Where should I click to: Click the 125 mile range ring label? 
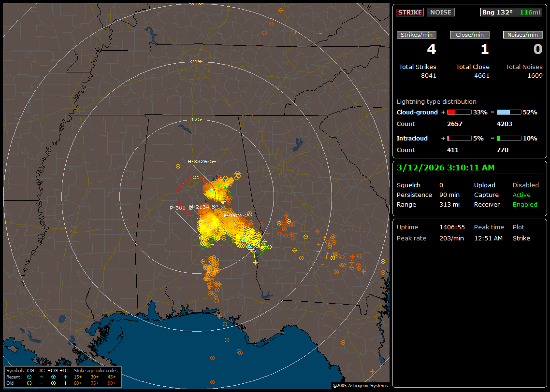coord(196,119)
